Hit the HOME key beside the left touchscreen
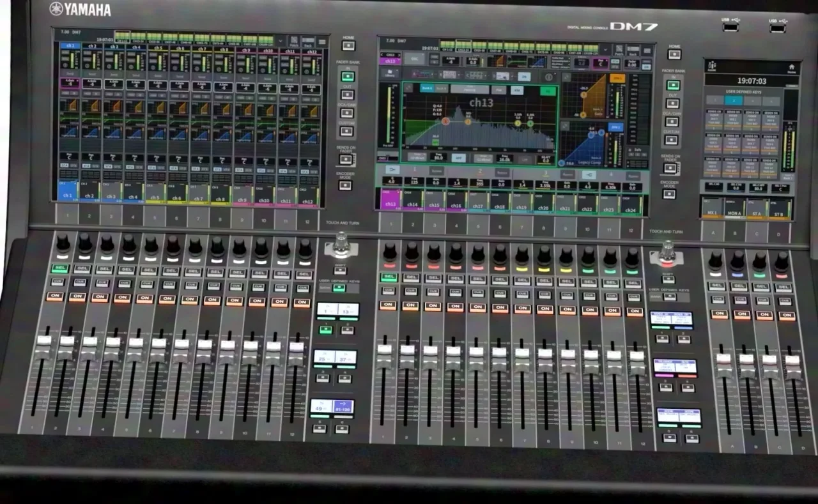Image resolution: width=818 pixels, height=504 pixels. tap(348, 45)
